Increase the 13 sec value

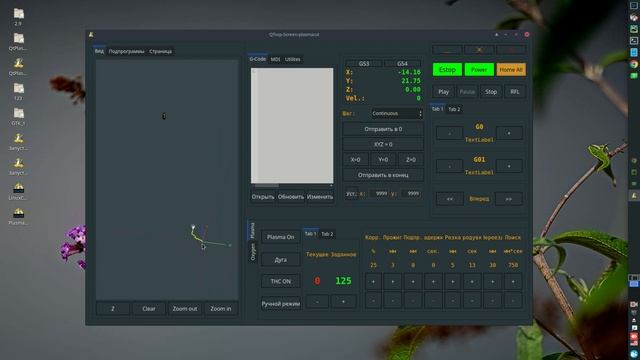pyautogui.click(x=472, y=281)
